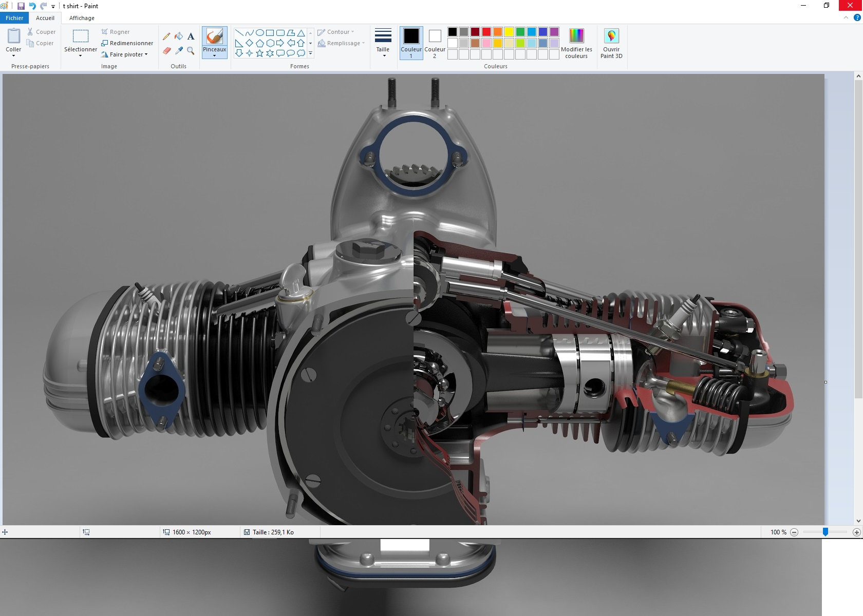Select the Fill bucket tool
The width and height of the screenshot is (863, 616).
point(179,36)
